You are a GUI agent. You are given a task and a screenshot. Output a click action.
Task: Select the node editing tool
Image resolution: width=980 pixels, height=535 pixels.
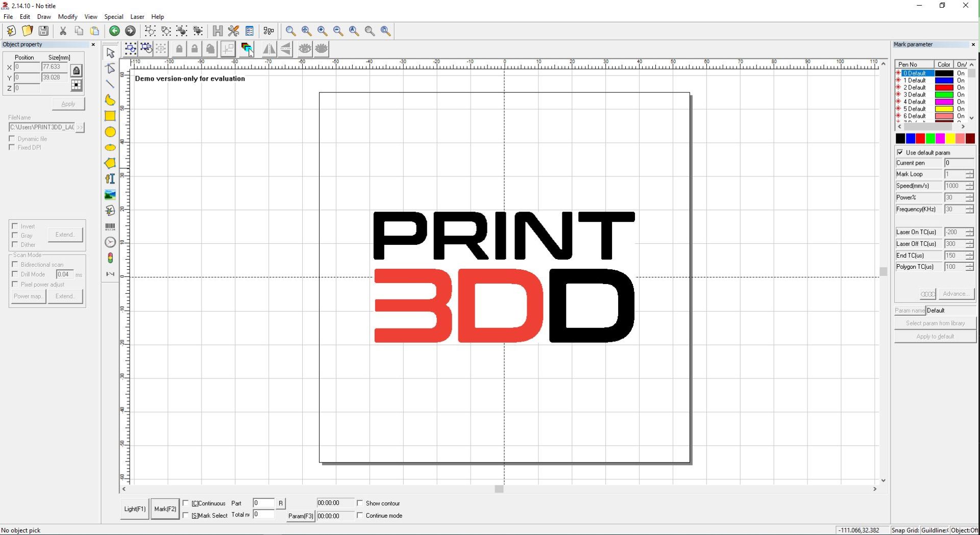point(110,68)
